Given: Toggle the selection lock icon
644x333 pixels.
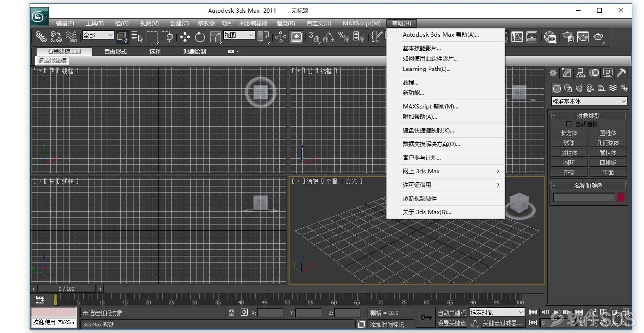Looking at the screenshot, I should 231,312.
